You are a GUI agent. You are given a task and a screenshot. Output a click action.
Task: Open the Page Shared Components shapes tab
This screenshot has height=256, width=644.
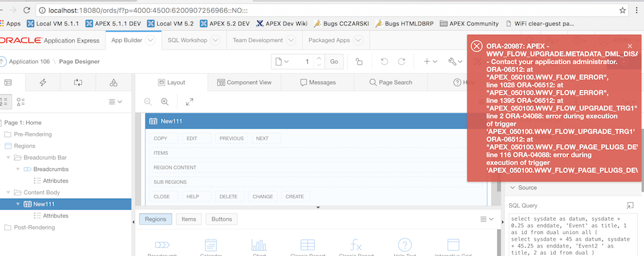(113, 82)
